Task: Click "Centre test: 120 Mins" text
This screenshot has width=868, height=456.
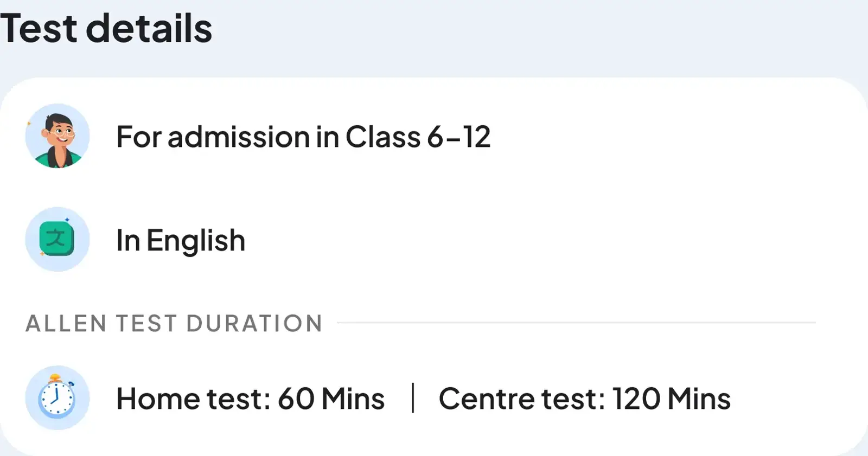Action: [x=584, y=399]
